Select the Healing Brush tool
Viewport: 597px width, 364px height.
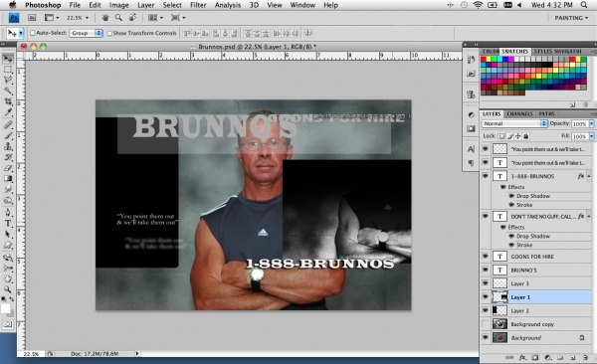tap(8, 125)
